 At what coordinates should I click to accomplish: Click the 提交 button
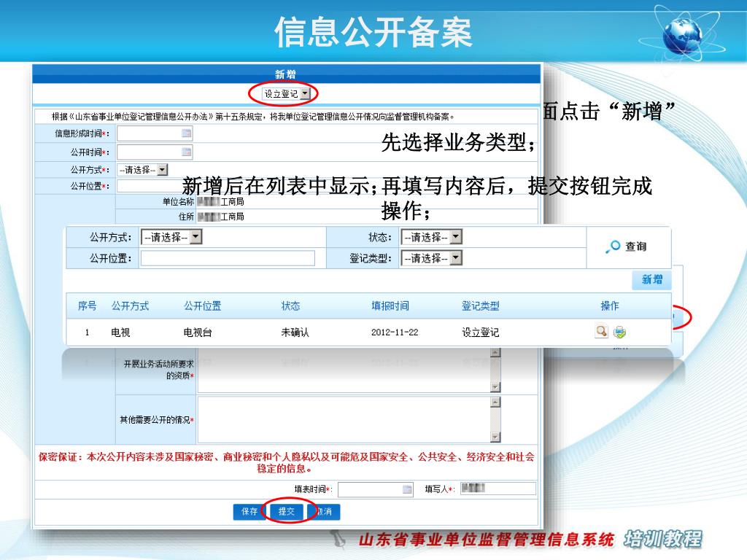click(x=286, y=511)
